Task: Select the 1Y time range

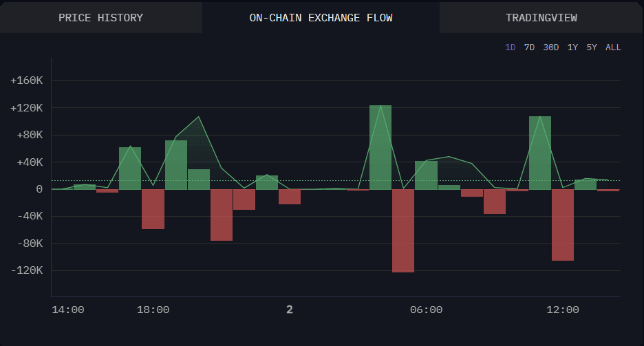Action: click(x=572, y=47)
